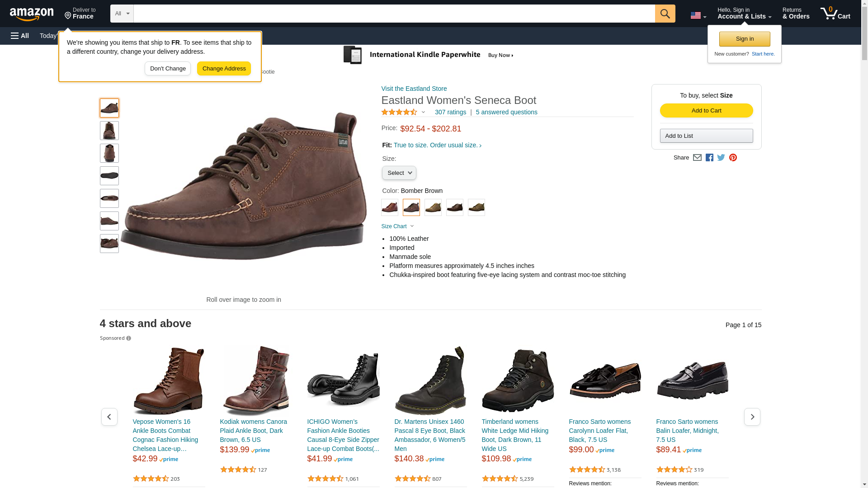The width and height of the screenshot is (868, 488).
Task: Choose the first color swatch option
Action: click(389, 207)
